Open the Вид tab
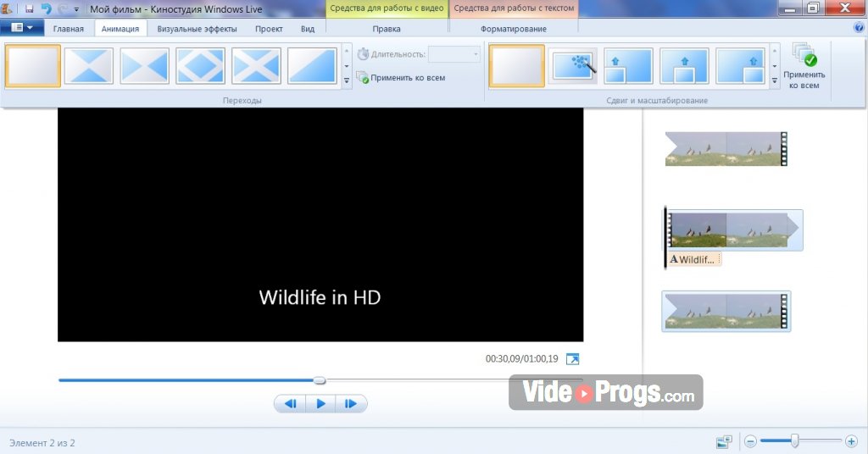 pos(308,29)
